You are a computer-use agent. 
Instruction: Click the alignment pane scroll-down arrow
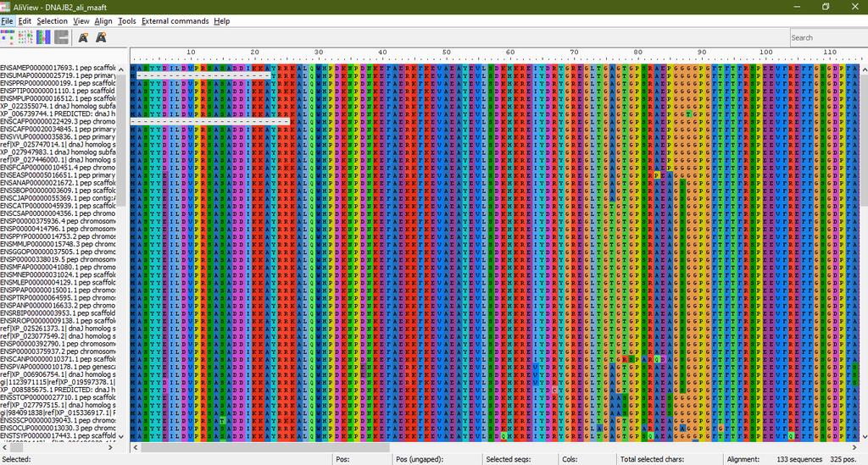click(864, 435)
